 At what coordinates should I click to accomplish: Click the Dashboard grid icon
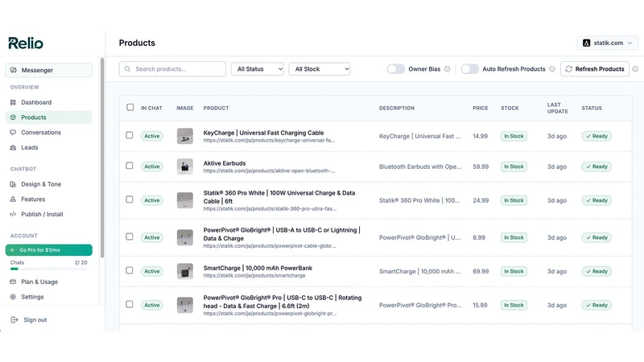[x=13, y=102]
